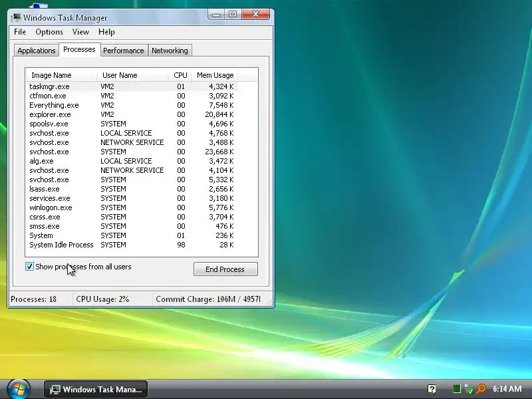The height and width of the screenshot is (399, 532).
Task: Select svchost.exe using 23,668 K memory
Action: point(132,152)
